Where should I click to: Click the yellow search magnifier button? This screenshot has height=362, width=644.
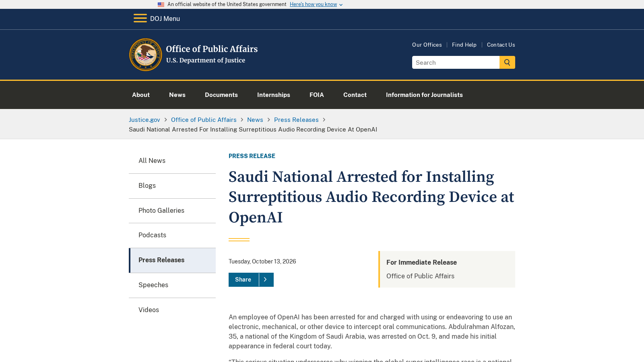(507, 62)
